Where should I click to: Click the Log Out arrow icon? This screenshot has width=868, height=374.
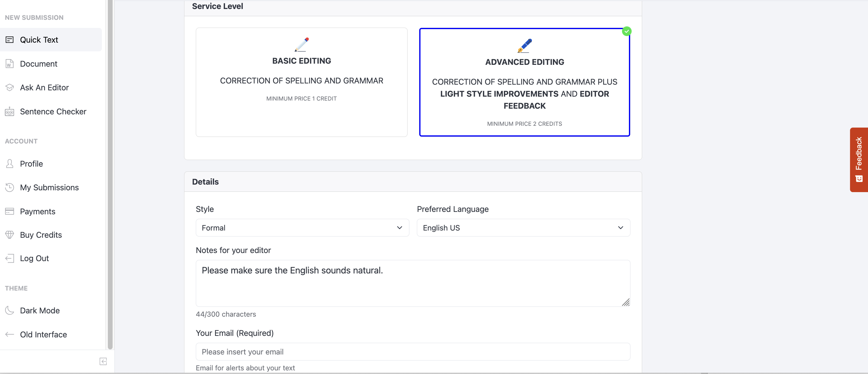coord(9,258)
